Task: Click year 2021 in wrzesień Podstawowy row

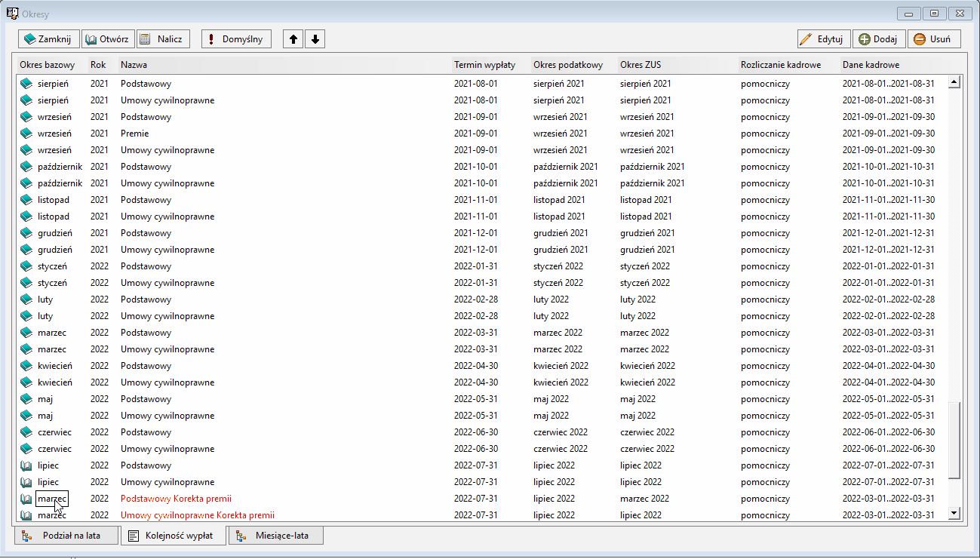Action: pos(100,117)
